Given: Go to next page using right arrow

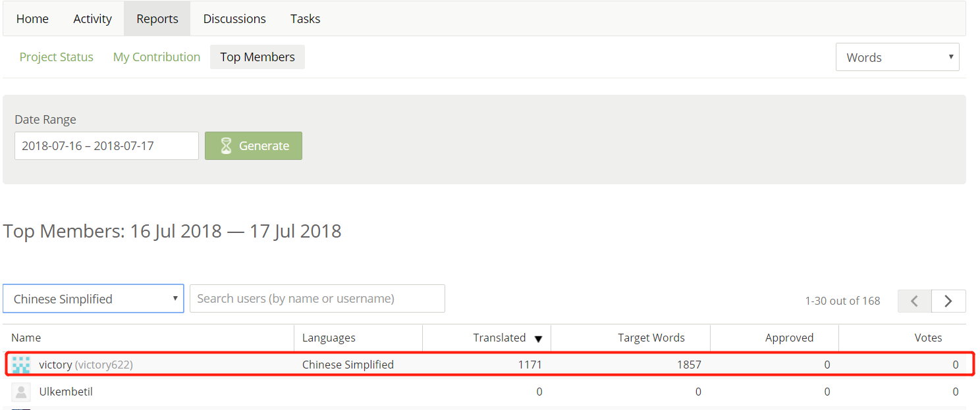Looking at the screenshot, I should point(948,301).
